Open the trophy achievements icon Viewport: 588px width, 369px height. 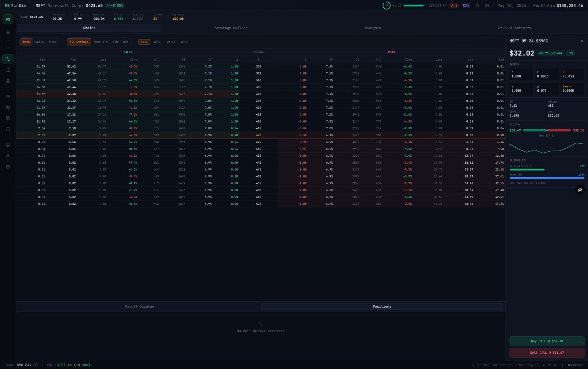[8, 145]
